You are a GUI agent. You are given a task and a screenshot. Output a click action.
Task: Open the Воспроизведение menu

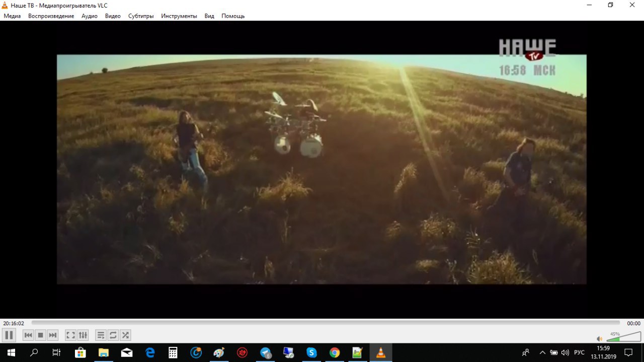tap(51, 16)
